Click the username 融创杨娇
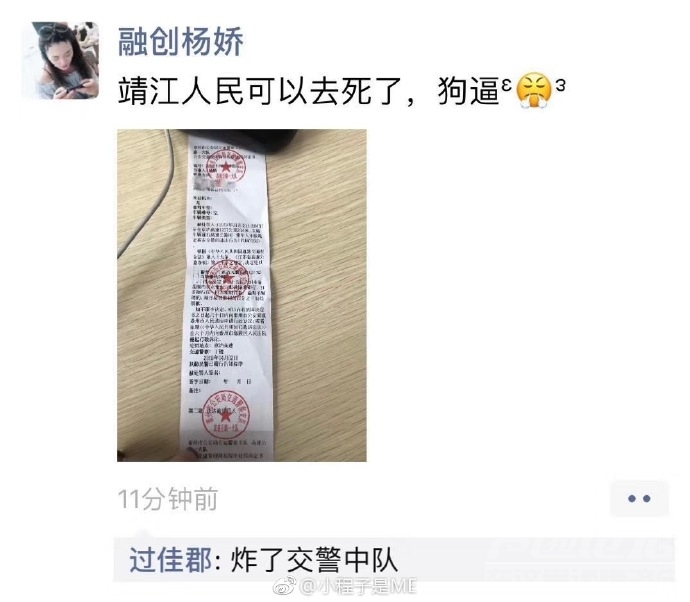Viewport: 690px width, 602px height. pyautogui.click(x=180, y=41)
